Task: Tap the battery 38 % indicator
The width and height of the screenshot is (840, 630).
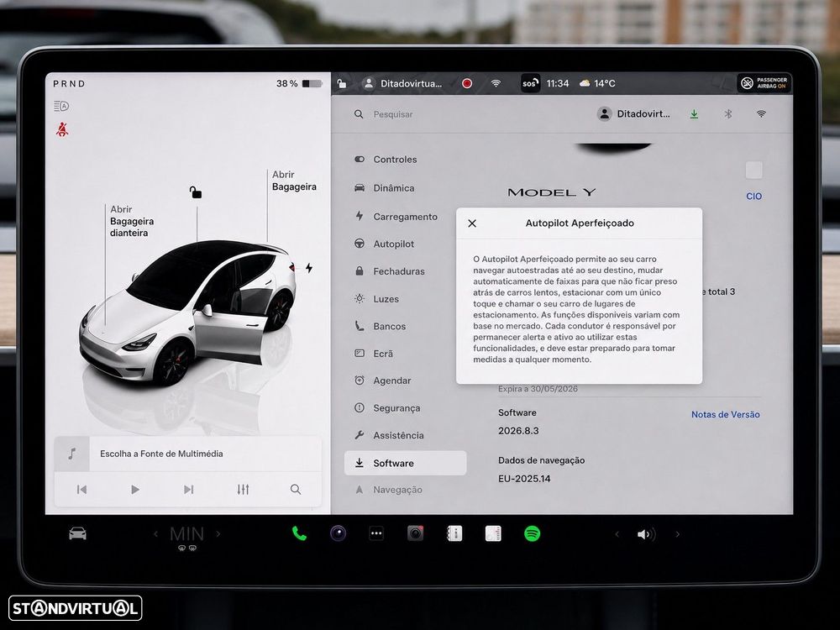Action: tap(299, 83)
